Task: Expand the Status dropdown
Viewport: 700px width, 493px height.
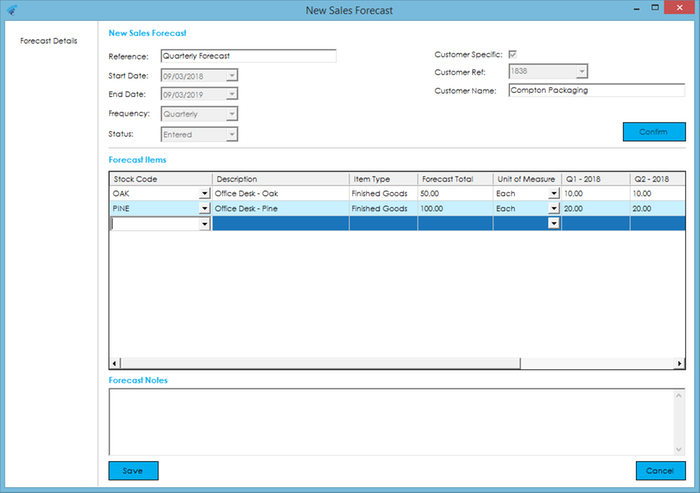Action: (x=231, y=134)
